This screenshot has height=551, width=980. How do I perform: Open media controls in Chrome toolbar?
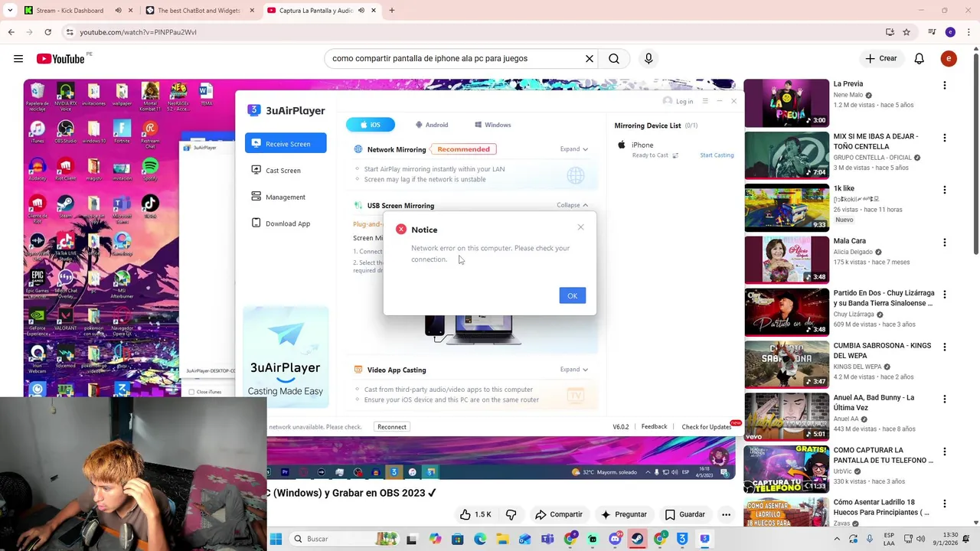point(932,32)
